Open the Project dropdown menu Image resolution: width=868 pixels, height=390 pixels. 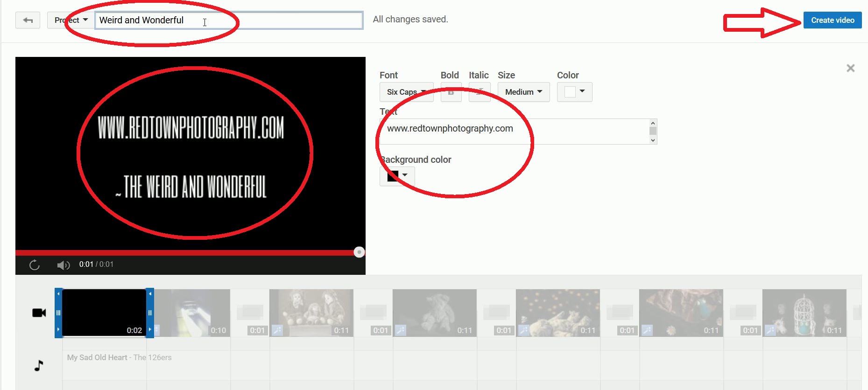click(x=71, y=20)
